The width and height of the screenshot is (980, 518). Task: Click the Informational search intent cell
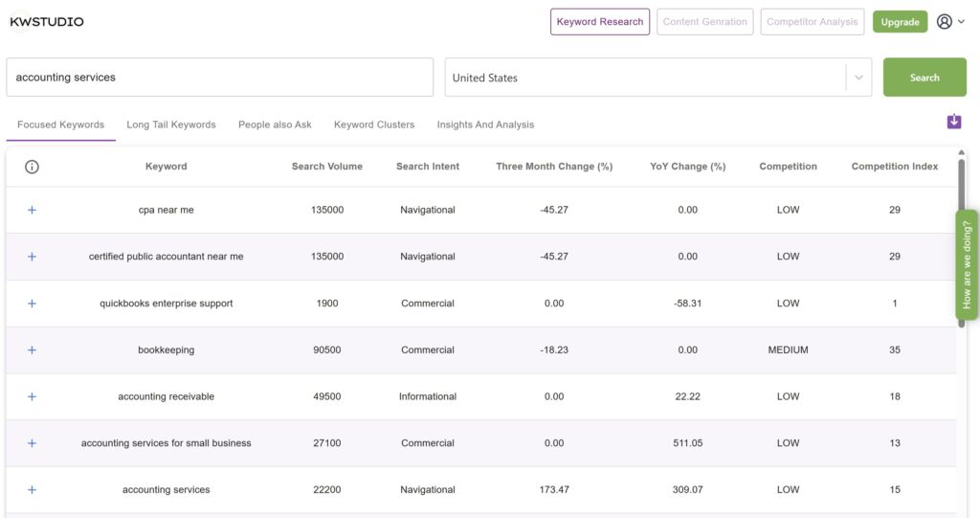(428, 396)
